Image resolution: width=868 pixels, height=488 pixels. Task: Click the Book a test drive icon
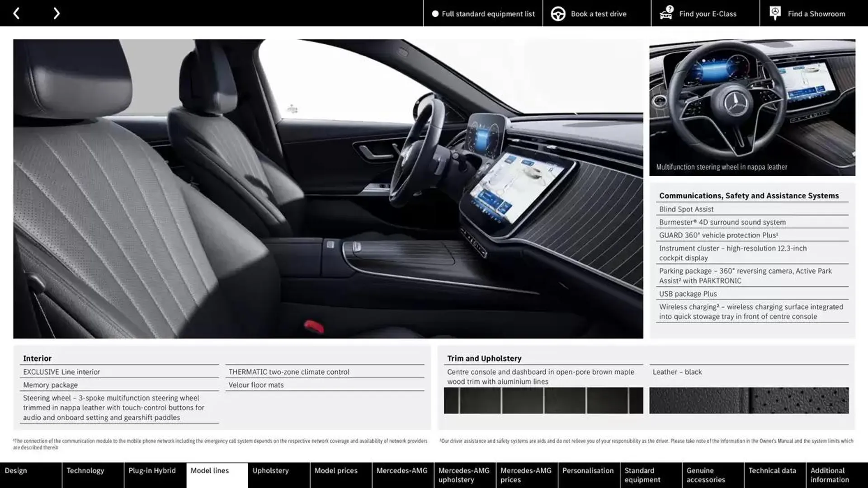coord(557,13)
